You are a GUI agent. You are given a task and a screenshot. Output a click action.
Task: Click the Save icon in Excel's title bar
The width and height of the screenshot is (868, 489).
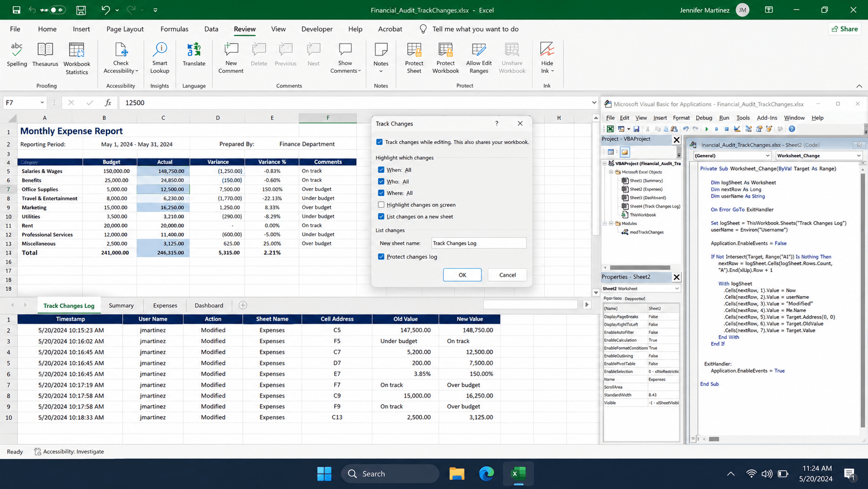pos(81,10)
